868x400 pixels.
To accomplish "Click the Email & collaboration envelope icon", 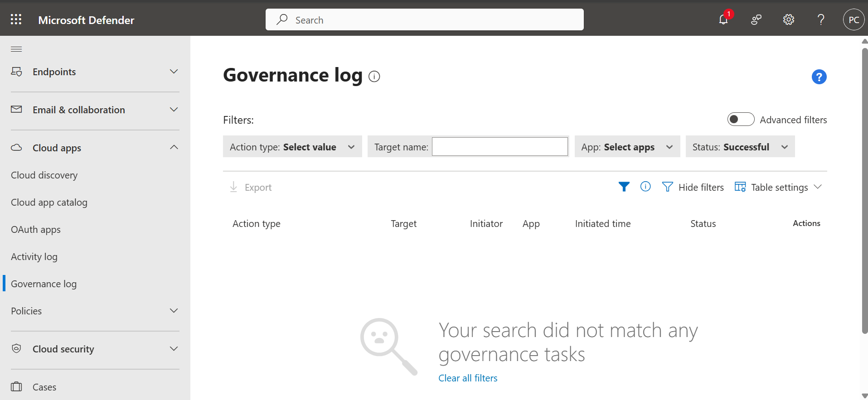I will [16, 109].
